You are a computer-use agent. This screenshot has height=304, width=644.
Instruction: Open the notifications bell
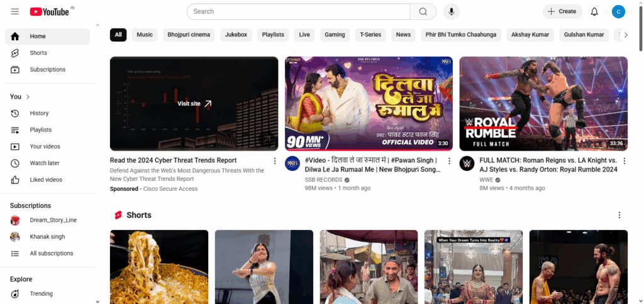(x=594, y=11)
